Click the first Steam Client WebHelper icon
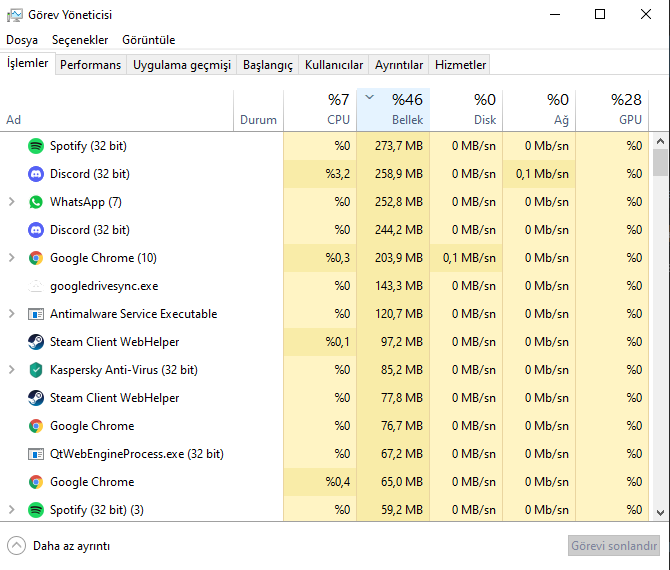Image resolution: width=670 pixels, height=570 pixels. click(36, 342)
